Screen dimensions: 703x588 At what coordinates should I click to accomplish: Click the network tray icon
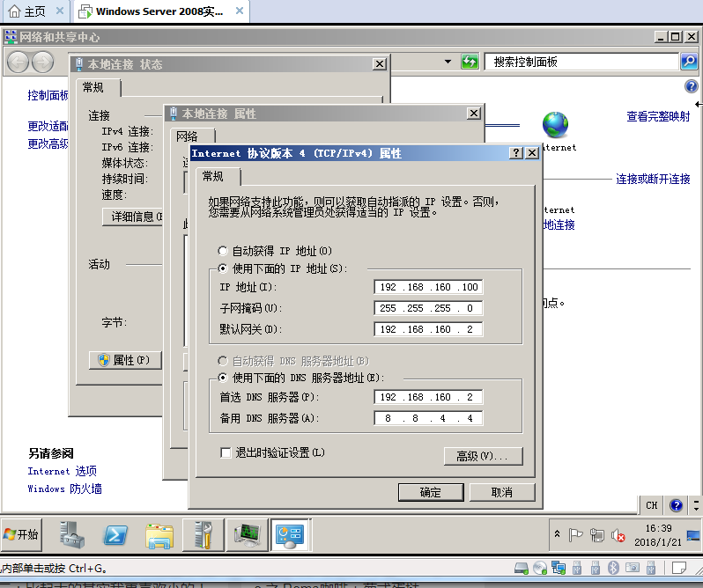point(596,534)
